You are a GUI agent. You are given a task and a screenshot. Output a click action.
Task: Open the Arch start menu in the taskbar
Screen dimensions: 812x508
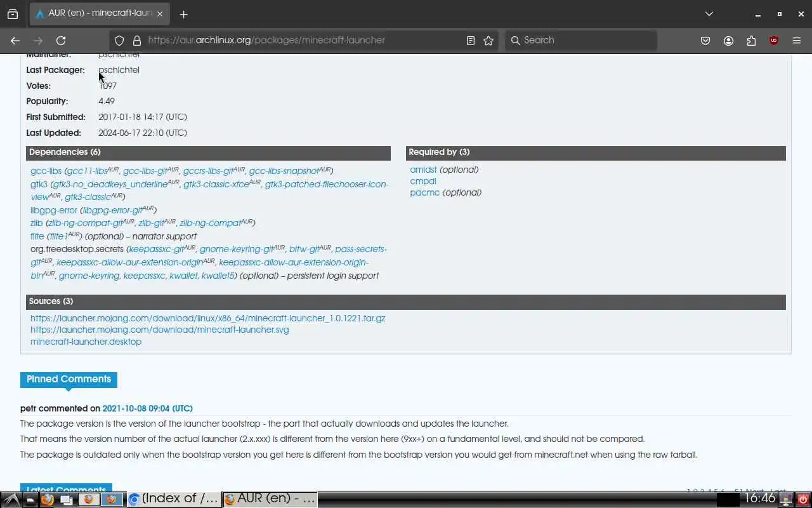(x=11, y=500)
